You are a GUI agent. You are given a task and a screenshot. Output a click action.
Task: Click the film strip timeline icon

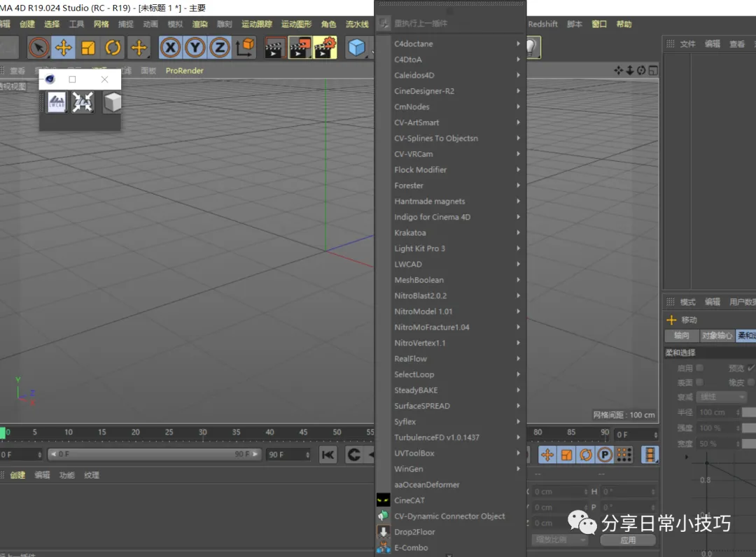click(x=650, y=454)
